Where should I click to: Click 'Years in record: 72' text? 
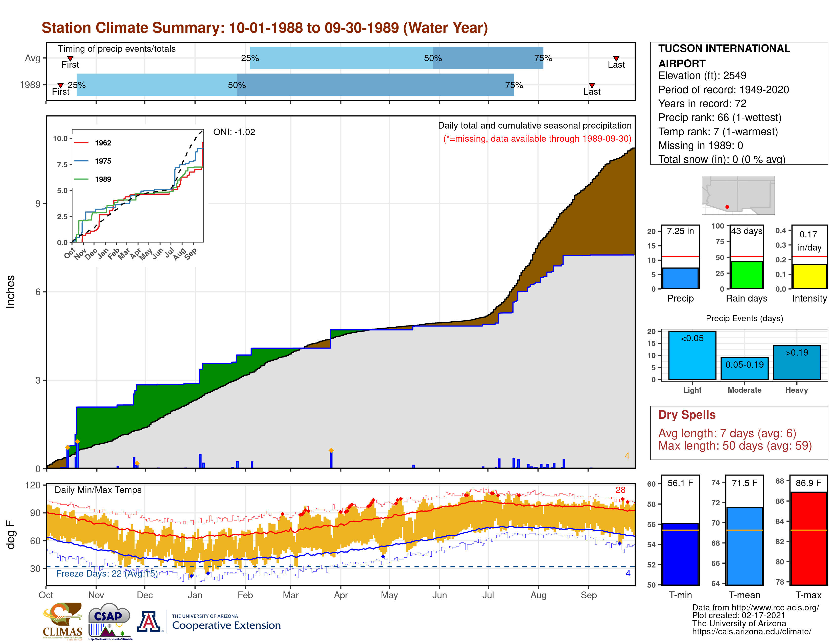(702, 103)
